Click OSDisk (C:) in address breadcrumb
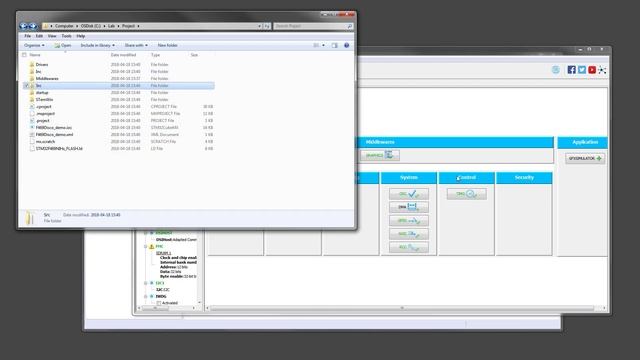 pos(91,26)
